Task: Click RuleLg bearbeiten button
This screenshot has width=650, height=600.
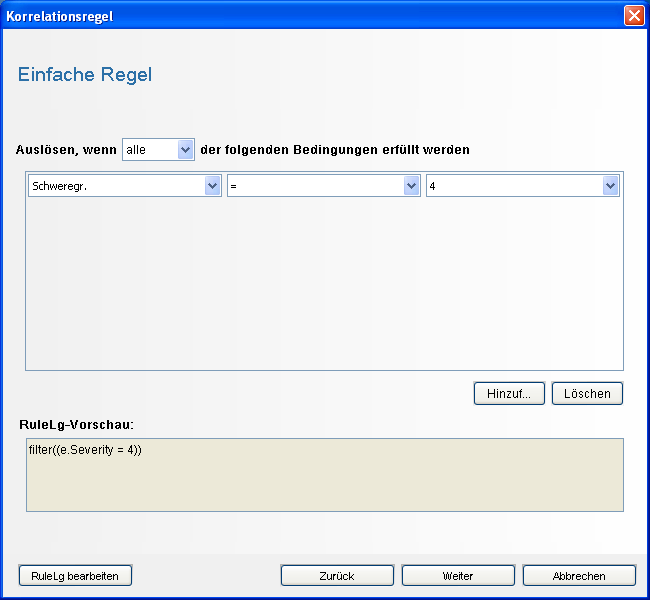Action: click(x=75, y=576)
